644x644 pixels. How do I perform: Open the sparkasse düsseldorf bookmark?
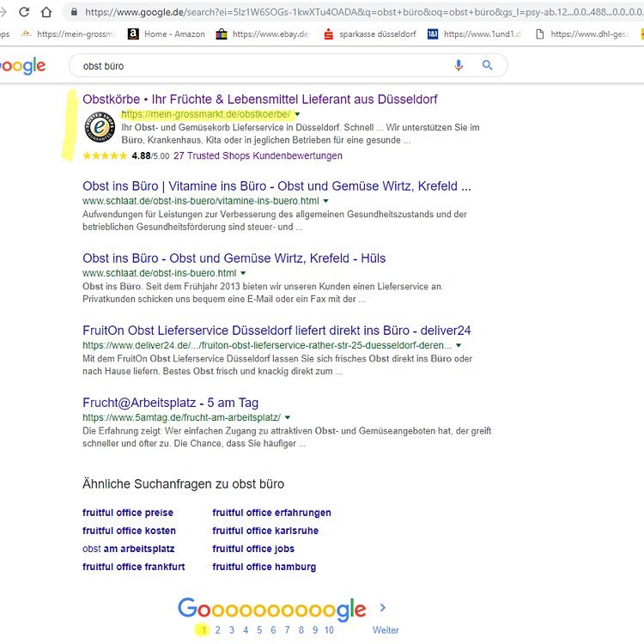(x=369, y=34)
